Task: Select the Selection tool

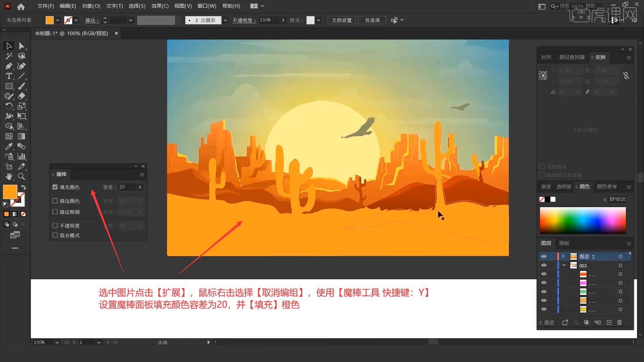Action: point(8,46)
